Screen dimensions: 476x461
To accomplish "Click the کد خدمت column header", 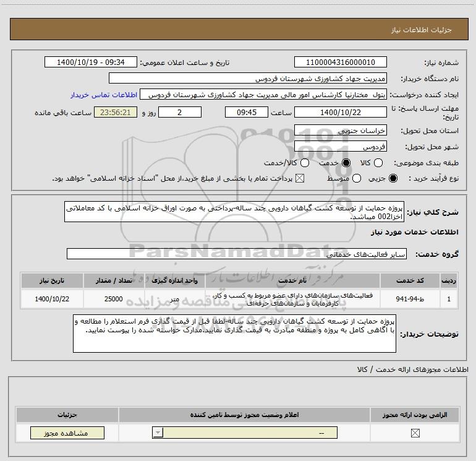I will click(x=410, y=280).
